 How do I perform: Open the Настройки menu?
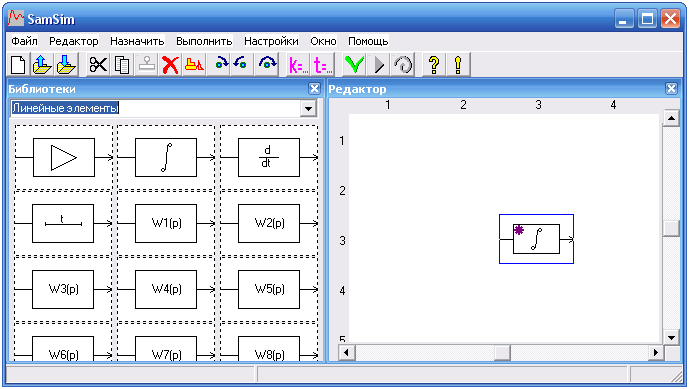pyautogui.click(x=271, y=41)
